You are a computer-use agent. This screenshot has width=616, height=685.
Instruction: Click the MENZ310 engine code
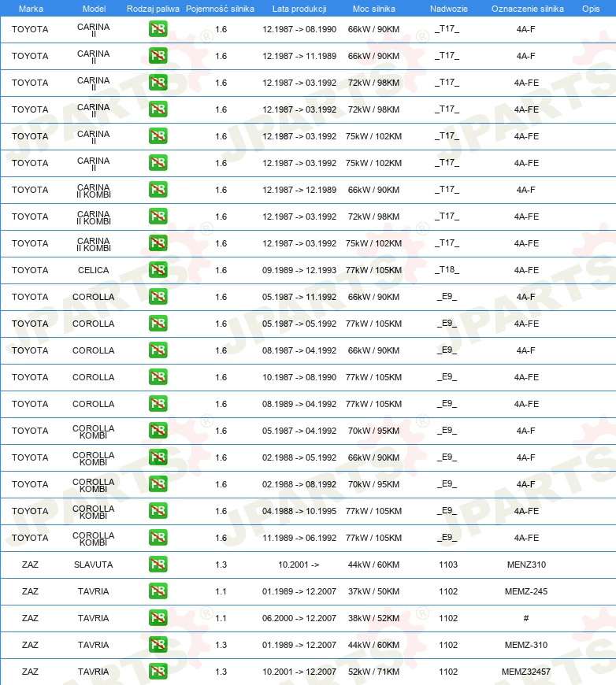coord(526,565)
